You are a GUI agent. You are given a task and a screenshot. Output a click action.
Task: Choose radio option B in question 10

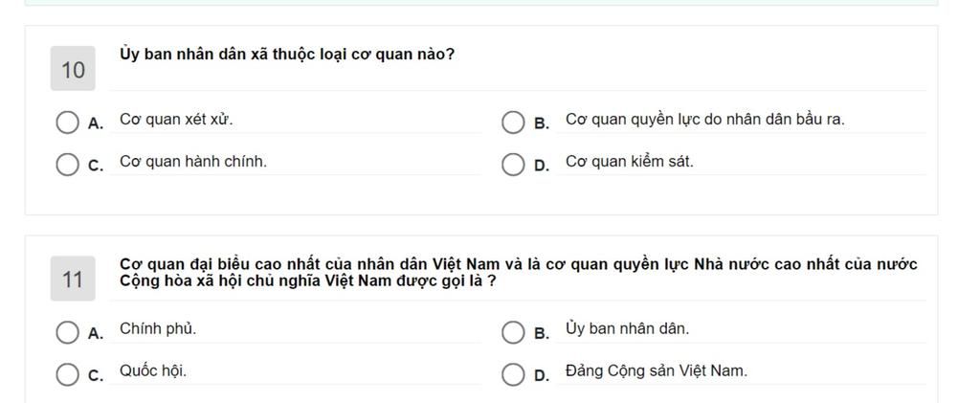(514, 123)
